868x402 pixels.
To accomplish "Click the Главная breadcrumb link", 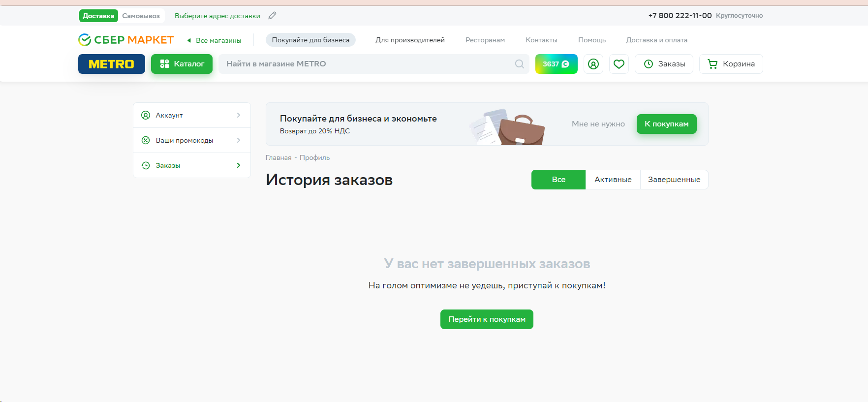I will (x=279, y=157).
